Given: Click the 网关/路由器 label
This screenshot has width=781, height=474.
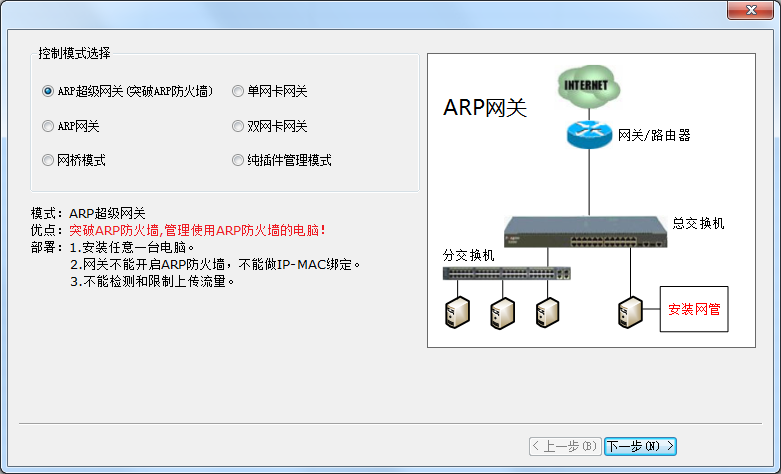Looking at the screenshot, I should coord(654,135).
